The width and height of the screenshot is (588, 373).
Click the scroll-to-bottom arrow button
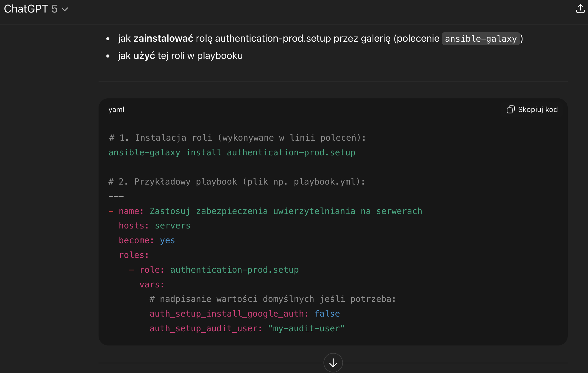tap(333, 362)
